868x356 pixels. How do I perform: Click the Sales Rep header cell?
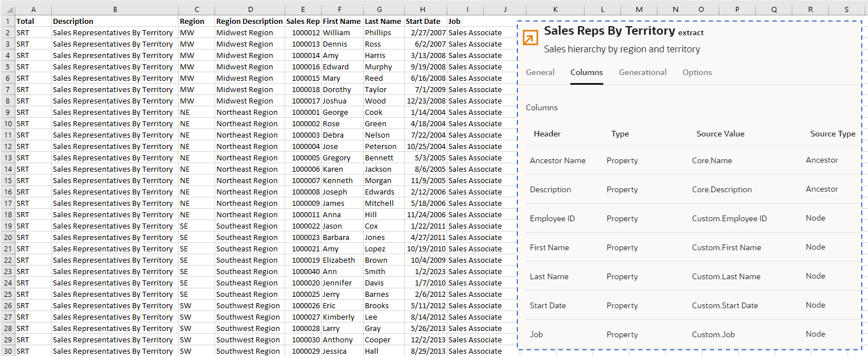[x=303, y=21]
